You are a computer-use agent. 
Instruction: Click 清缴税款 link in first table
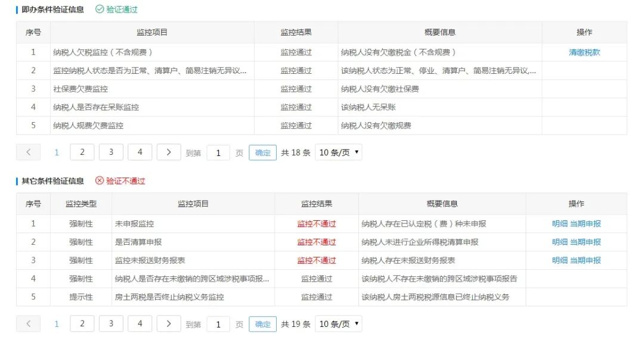pos(584,52)
